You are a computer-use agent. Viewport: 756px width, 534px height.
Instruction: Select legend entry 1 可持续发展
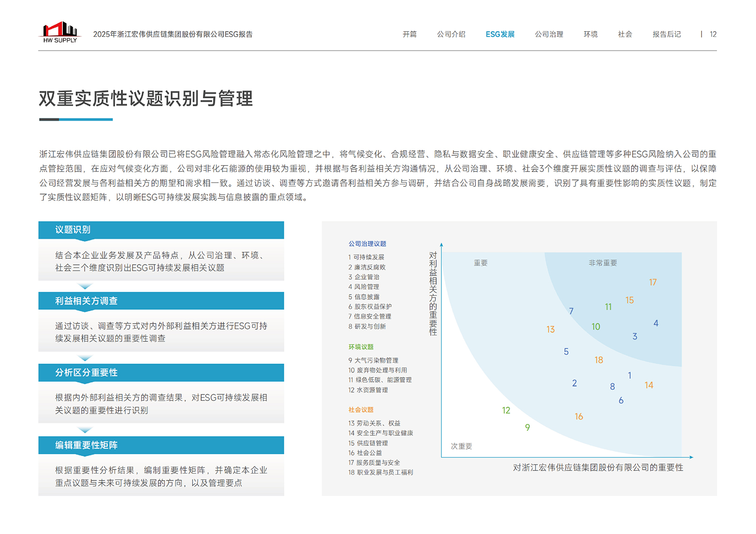pos(366,257)
